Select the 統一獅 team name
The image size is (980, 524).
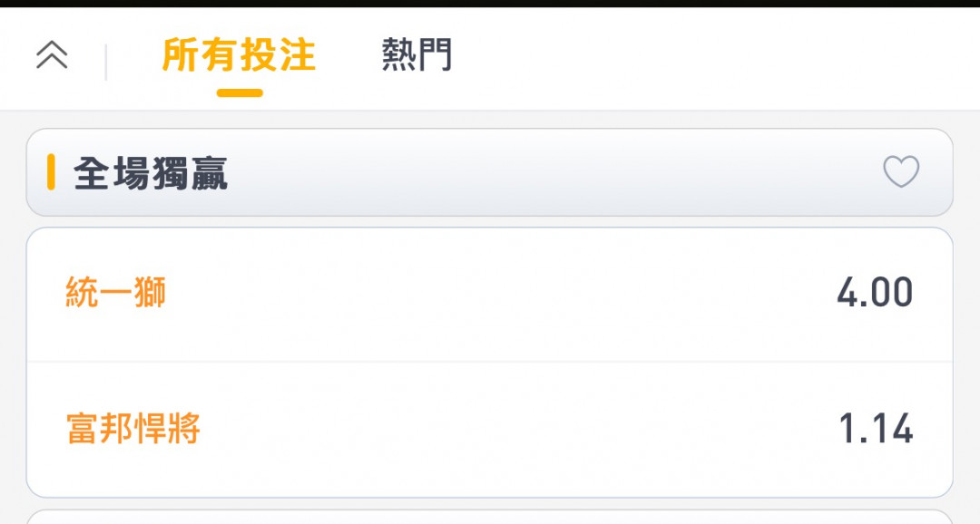115,292
